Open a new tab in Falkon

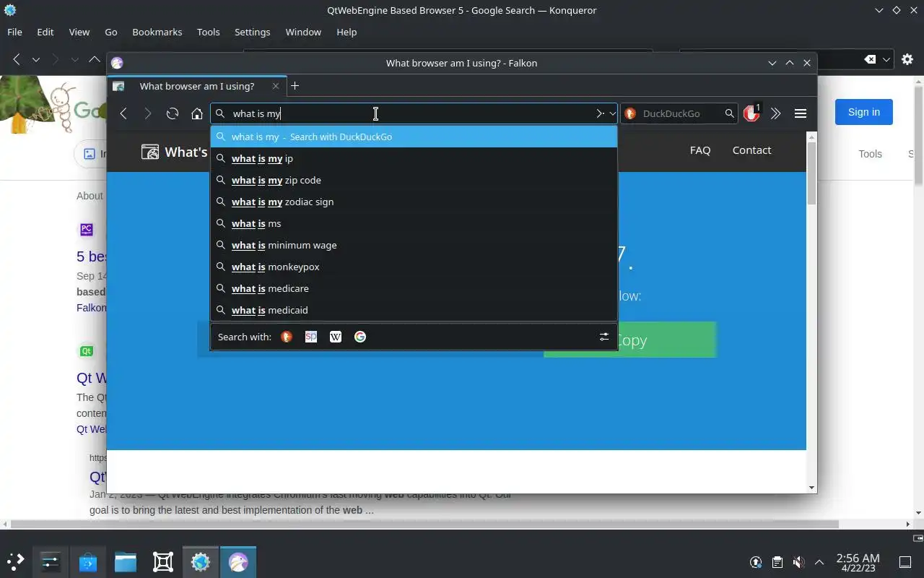coord(295,86)
